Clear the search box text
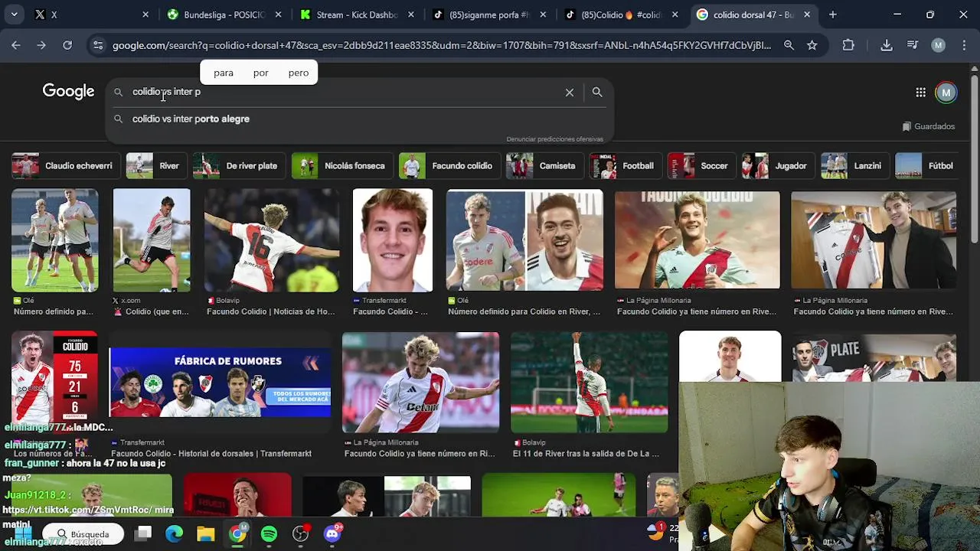The width and height of the screenshot is (980, 551). [x=570, y=93]
